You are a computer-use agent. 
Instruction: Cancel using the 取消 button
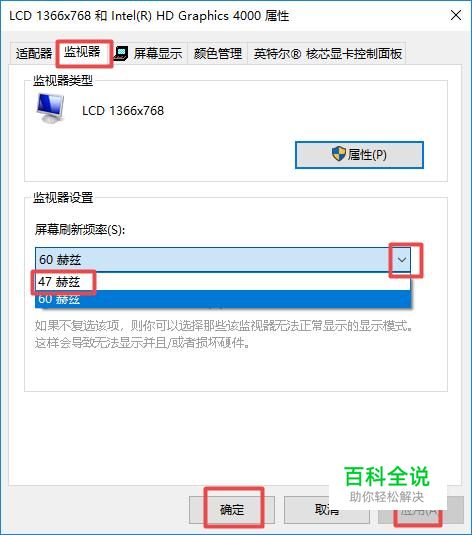tap(327, 509)
